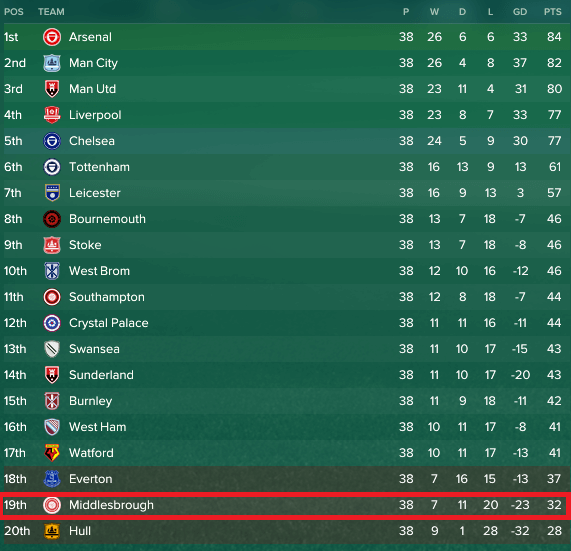Click the Middlesbrough badge icon
The height and width of the screenshot is (551, 571).
52,505
